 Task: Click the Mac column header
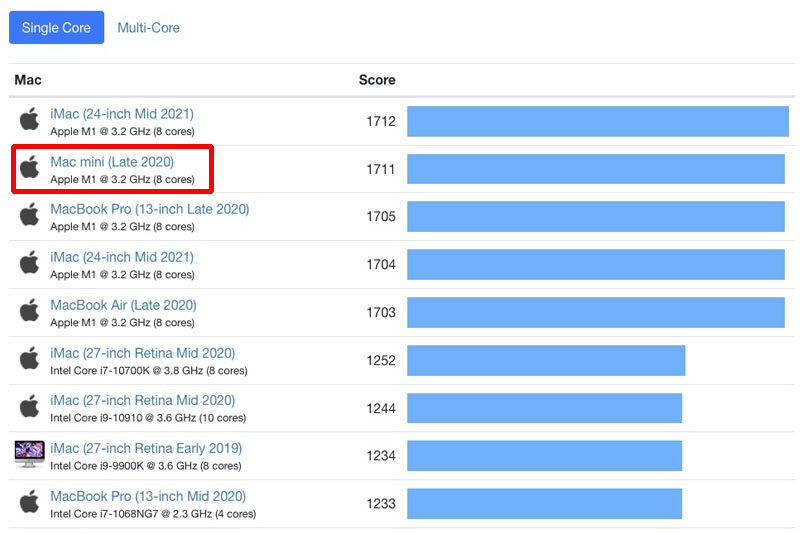click(28, 80)
